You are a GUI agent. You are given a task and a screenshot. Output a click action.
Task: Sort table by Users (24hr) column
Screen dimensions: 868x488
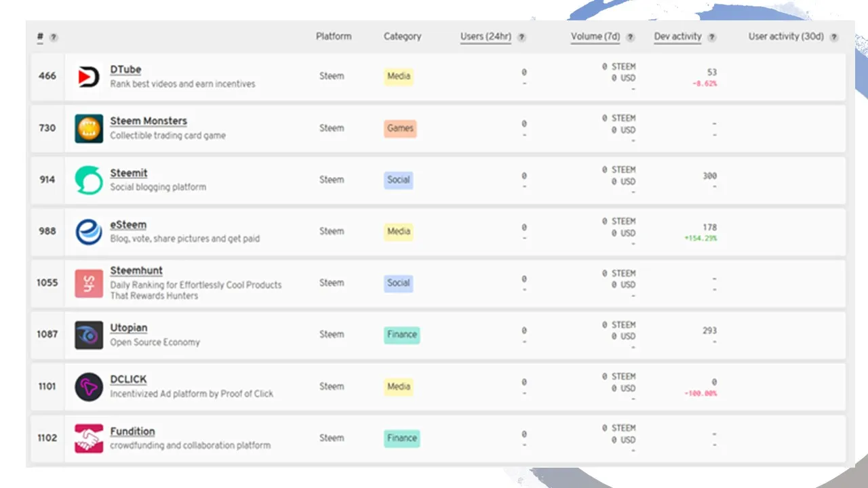(x=486, y=37)
